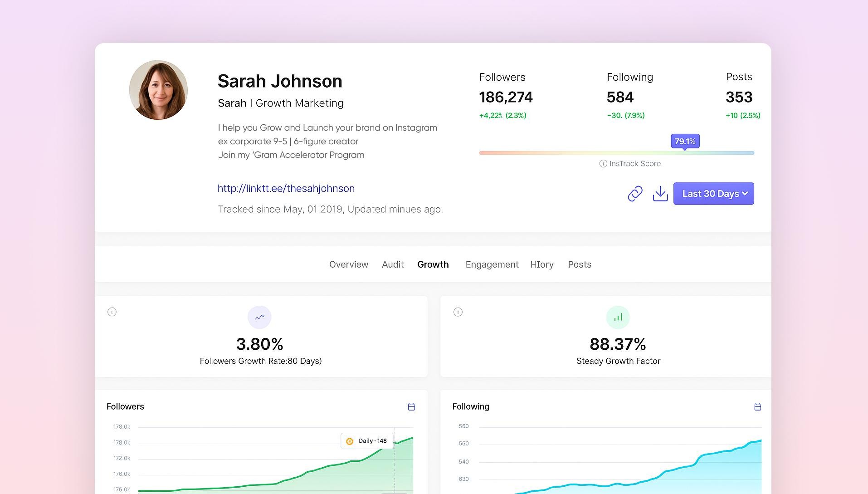Click the Followers chart title
Image resolution: width=868 pixels, height=494 pixels.
click(x=125, y=406)
